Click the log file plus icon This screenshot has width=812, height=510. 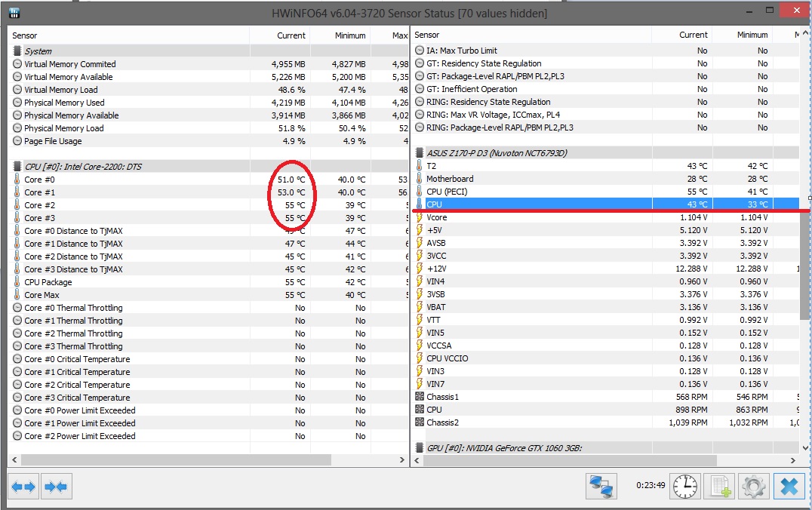pos(720,487)
